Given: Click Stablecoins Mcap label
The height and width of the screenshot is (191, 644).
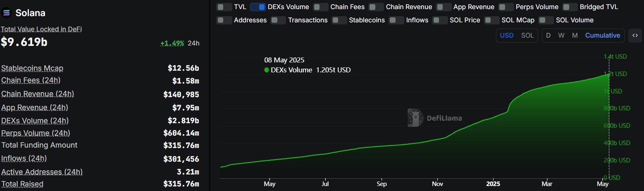Looking at the screenshot, I should tap(32, 68).
